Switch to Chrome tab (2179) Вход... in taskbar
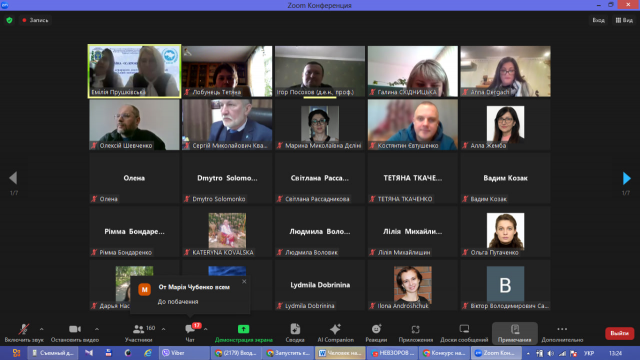The image size is (640, 360). coord(236,353)
